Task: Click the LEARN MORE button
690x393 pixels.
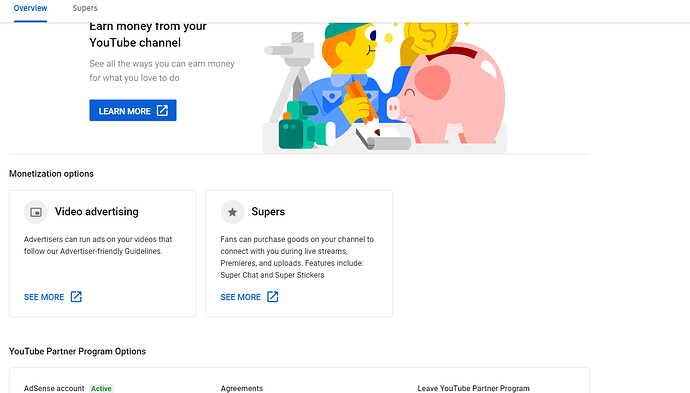Action: pos(133,110)
